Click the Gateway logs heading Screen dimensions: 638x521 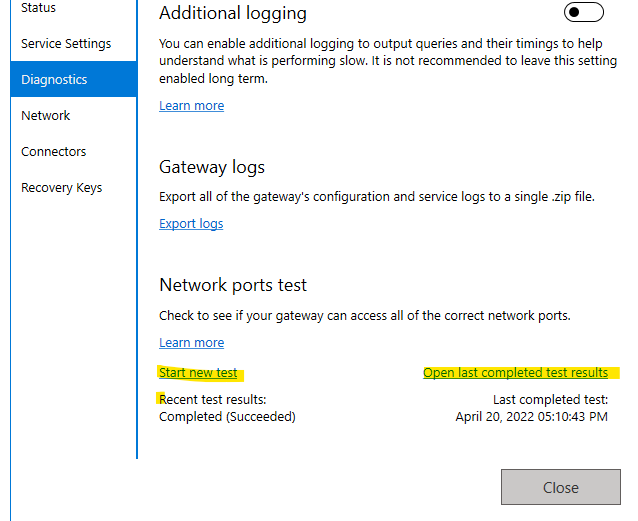point(212,167)
